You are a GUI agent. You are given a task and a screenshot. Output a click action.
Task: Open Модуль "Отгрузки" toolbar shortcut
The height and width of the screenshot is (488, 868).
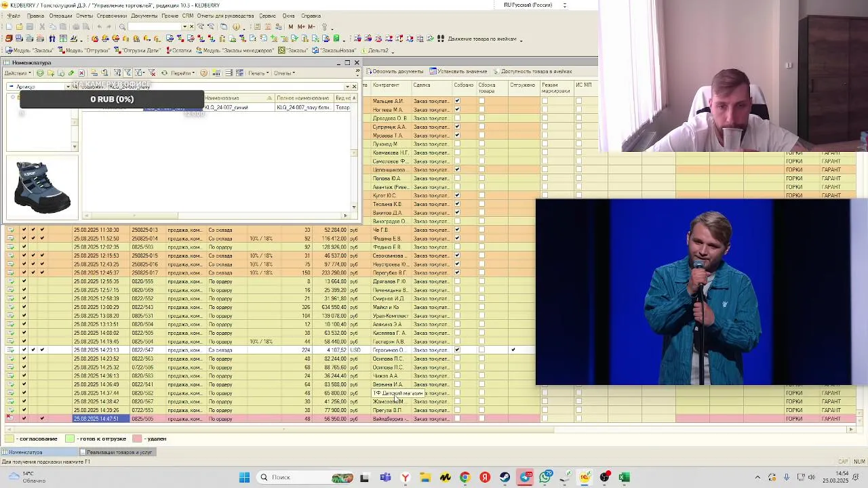83,51
